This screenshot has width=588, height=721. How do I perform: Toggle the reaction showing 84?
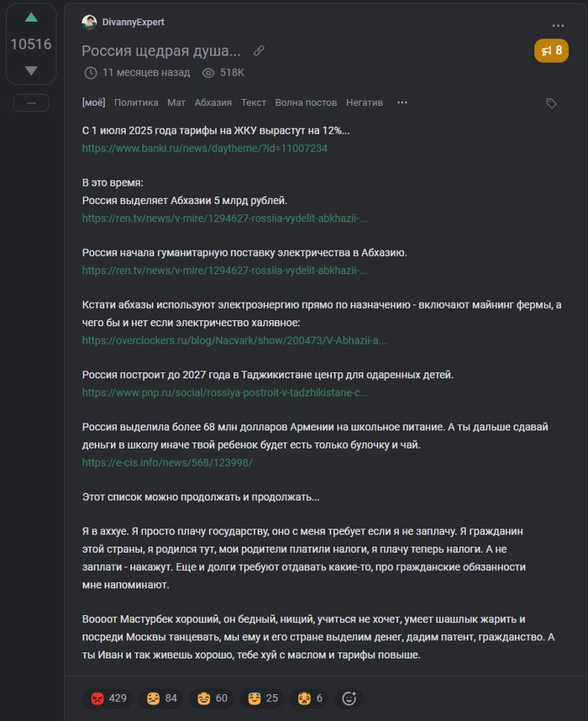click(x=163, y=698)
